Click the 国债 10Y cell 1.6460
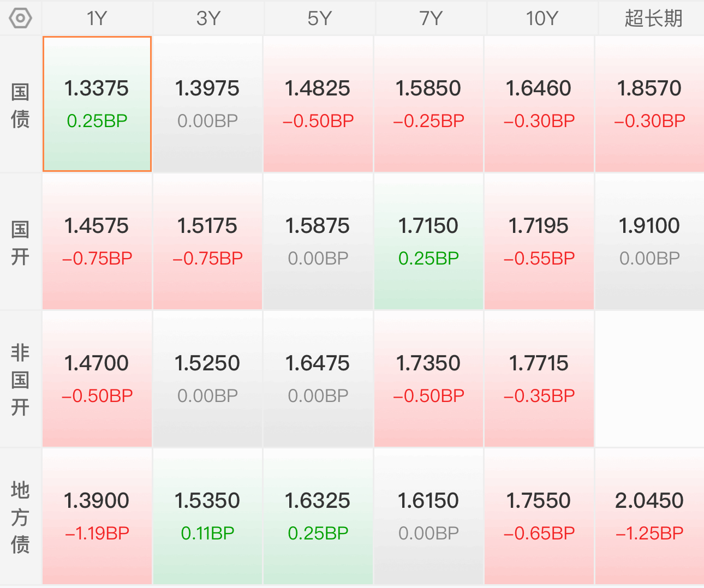This screenshot has height=588, width=704. click(539, 104)
